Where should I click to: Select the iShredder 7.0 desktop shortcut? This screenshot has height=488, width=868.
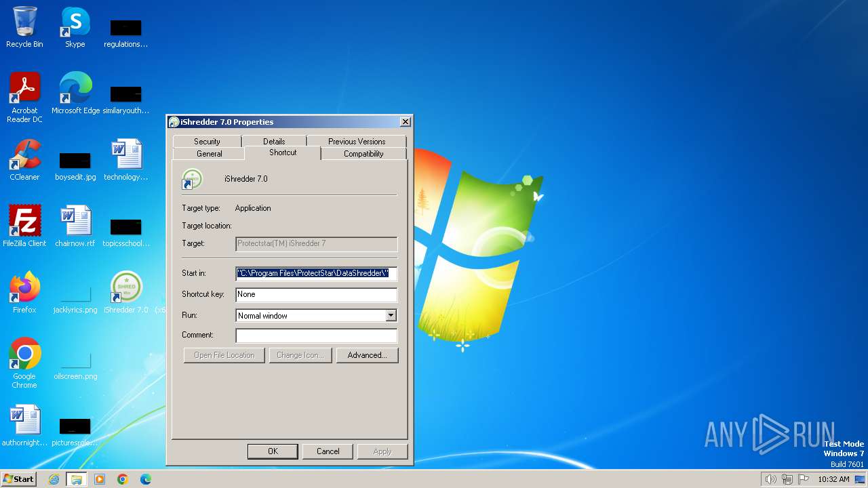tap(126, 293)
